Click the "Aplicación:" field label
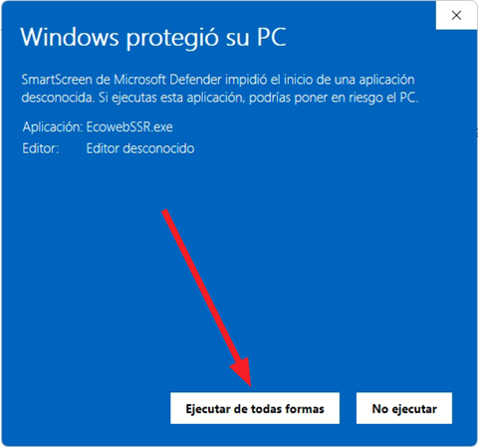This screenshot has width=478, height=448. pos(53,127)
